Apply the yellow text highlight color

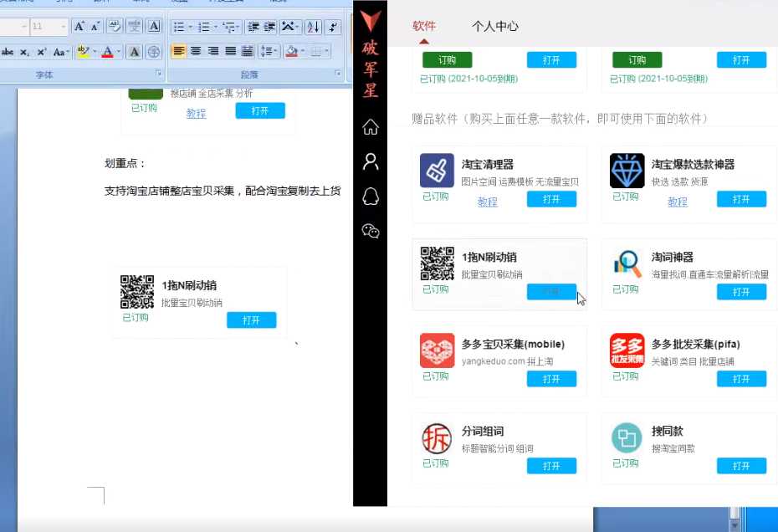(84, 52)
